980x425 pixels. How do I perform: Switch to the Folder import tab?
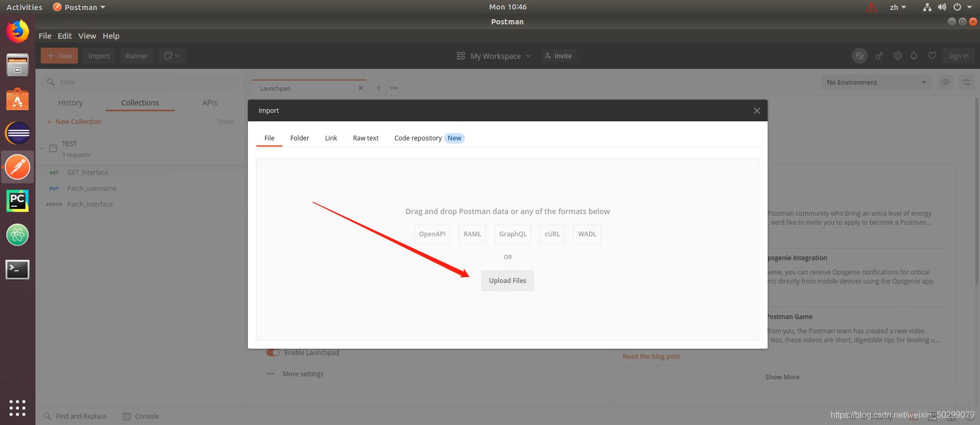coord(299,138)
